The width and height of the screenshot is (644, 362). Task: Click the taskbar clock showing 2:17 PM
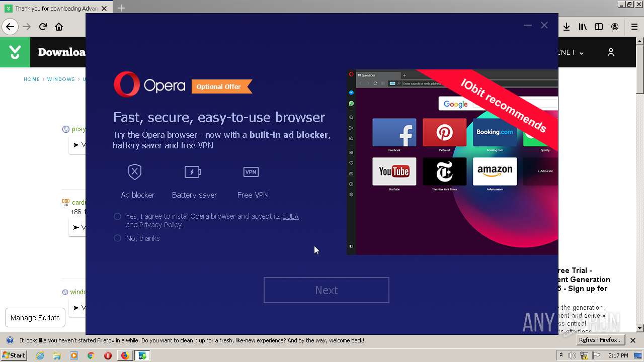[x=618, y=355]
